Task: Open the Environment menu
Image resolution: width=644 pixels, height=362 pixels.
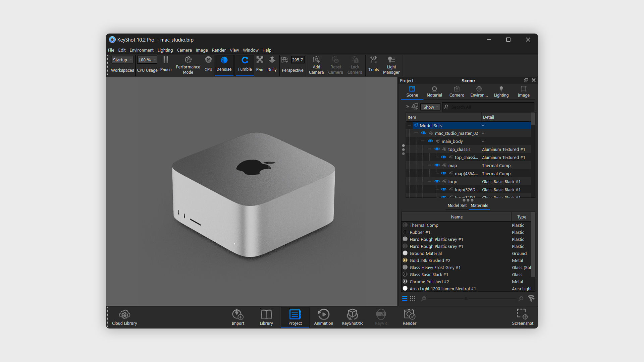Action: point(142,50)
